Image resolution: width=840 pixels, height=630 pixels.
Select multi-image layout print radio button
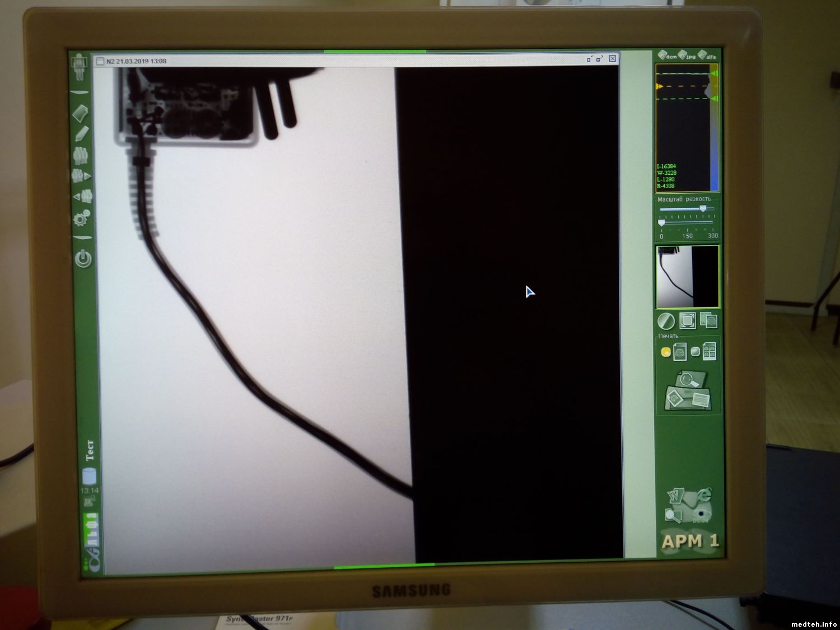(696, 352)
